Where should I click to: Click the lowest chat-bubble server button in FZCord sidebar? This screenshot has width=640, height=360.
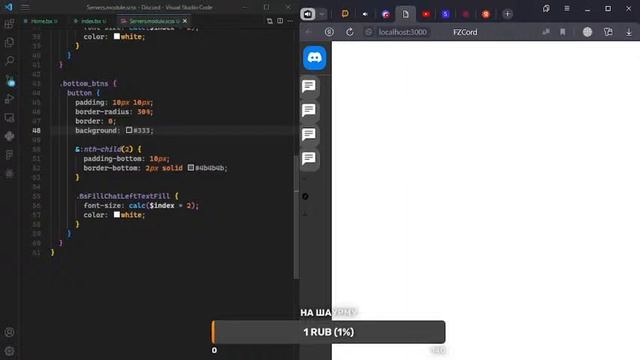[309, 158]
